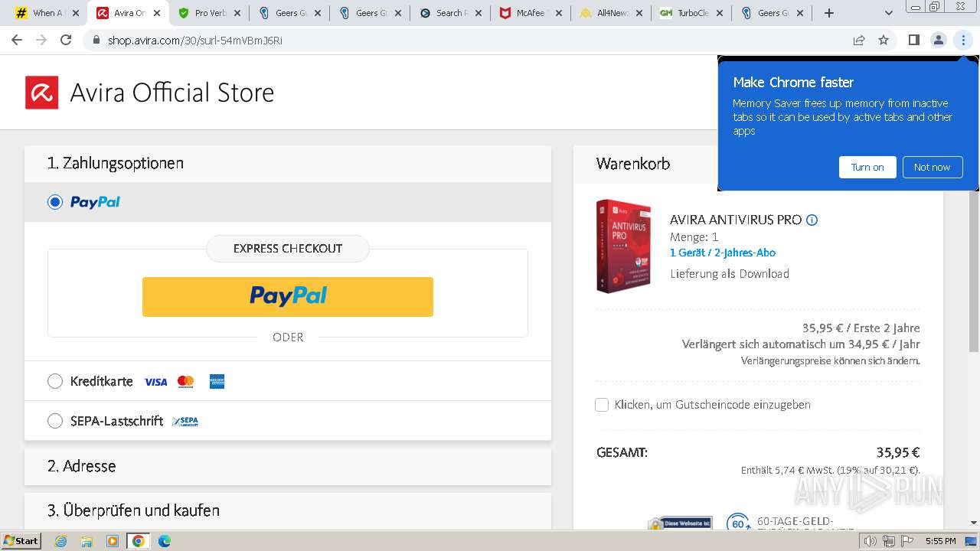The image size is (980, 551).
Task: Collapse the 1. Zahlungsoptionen section
Action: 288,163
